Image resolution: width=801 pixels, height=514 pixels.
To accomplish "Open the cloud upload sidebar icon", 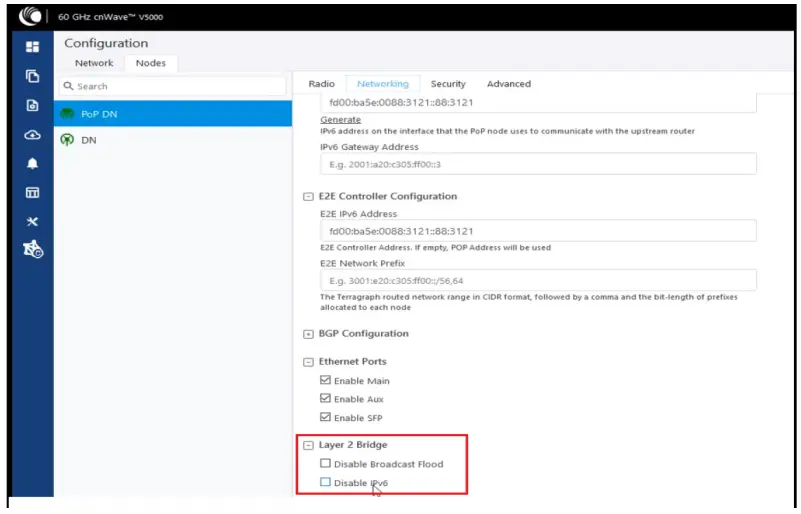I will pyautogui.click(x=32, y=135).
